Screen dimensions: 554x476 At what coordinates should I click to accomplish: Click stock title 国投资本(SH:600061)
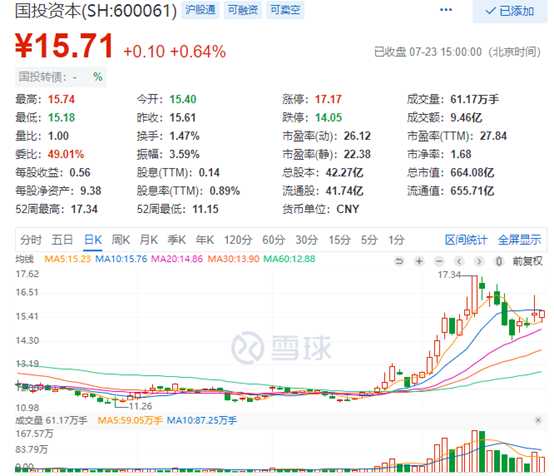click(96, 11)
